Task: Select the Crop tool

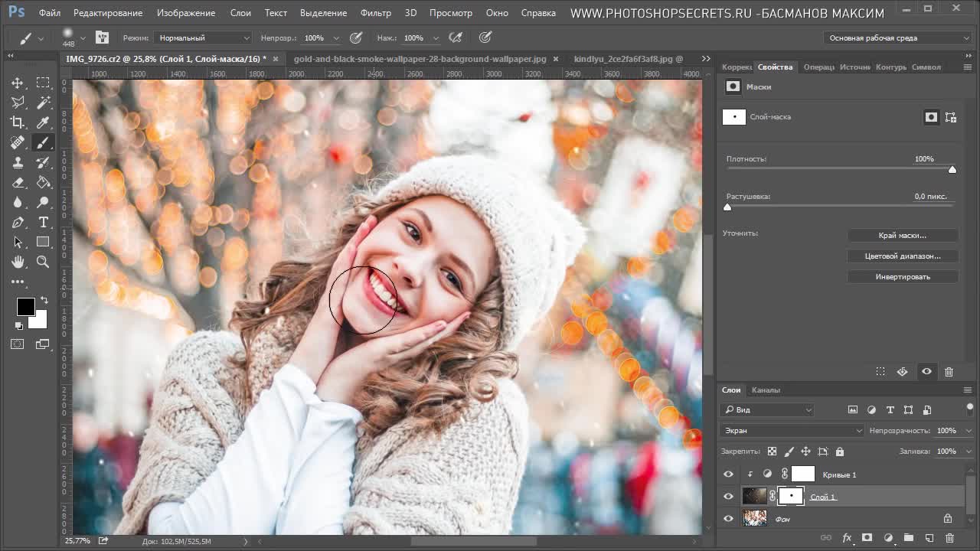Action: 18,122
